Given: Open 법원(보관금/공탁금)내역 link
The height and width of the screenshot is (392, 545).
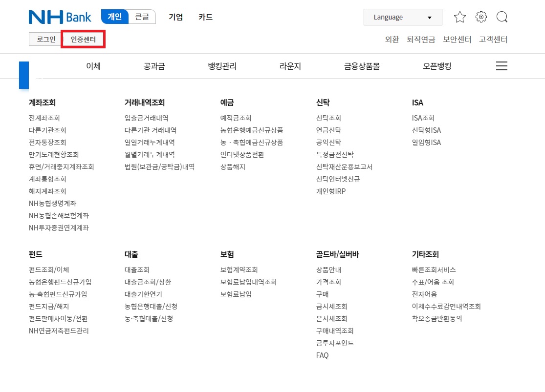Looking at the screenshot, I should coord(159,167).
